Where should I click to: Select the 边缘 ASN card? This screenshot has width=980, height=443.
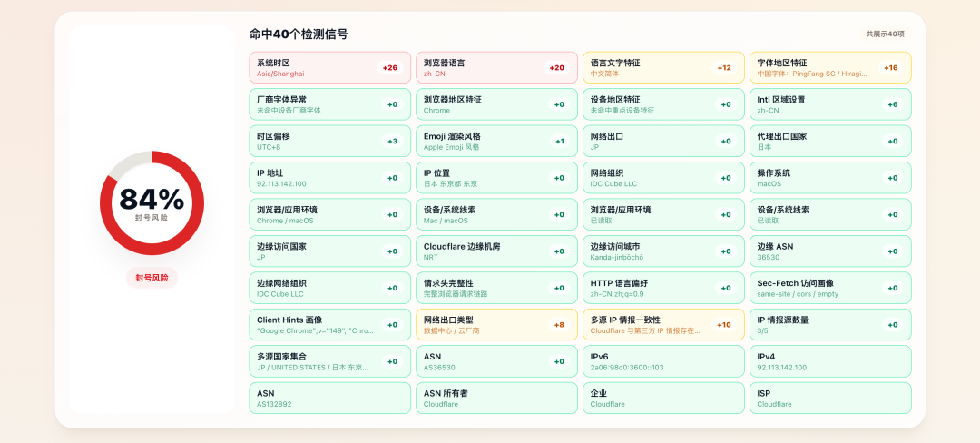tap(830, 251)
